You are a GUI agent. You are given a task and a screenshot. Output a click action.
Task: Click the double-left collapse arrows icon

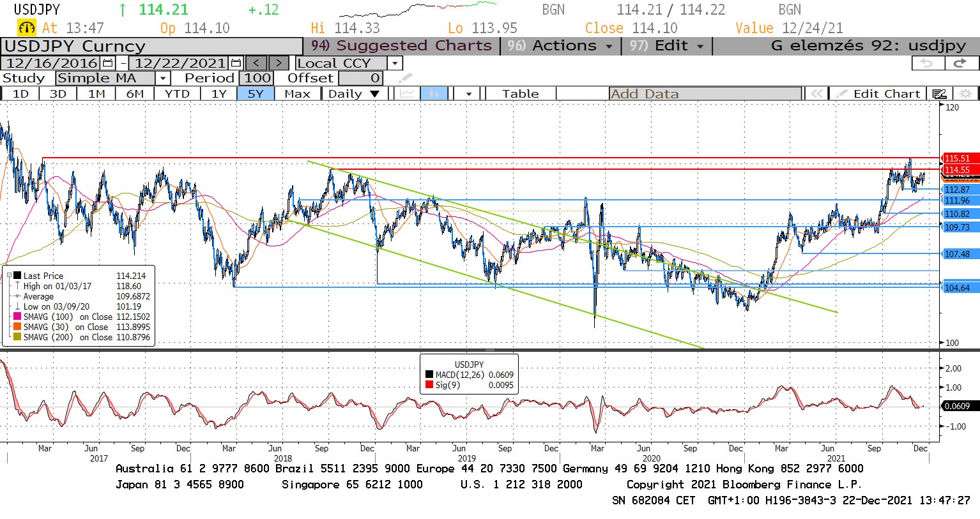pyautogui.click(x=816, y=94)
